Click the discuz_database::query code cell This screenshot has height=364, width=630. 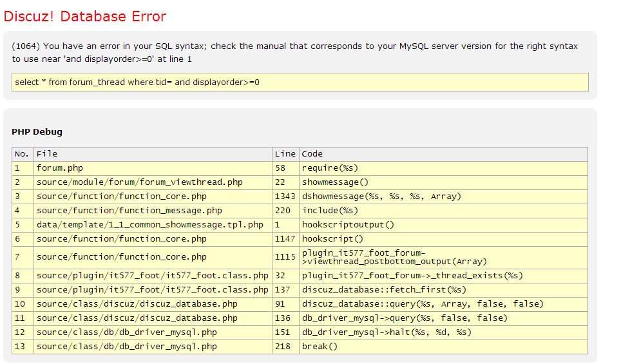pyautogui.click(x=443, y=303)
